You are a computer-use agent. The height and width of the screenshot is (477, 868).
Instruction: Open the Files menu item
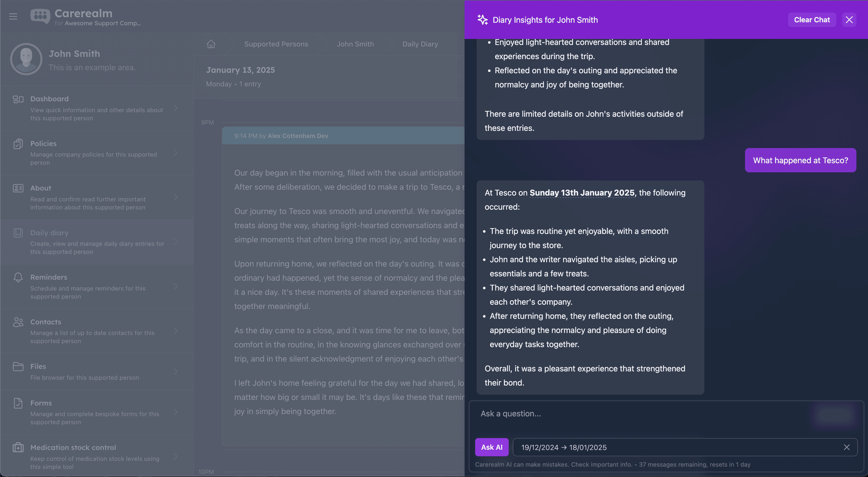click(x=97, y=371)
